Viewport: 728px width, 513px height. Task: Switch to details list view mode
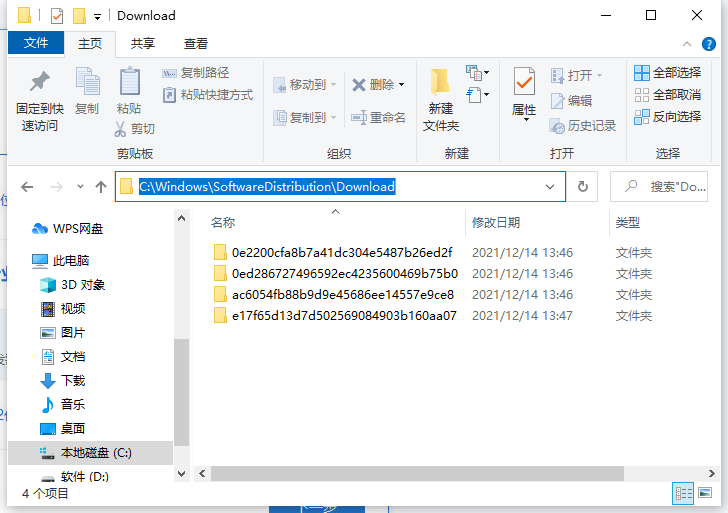[685, 494]
